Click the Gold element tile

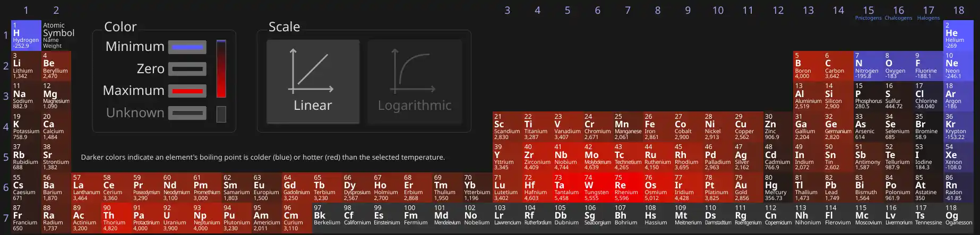(747, 187)
